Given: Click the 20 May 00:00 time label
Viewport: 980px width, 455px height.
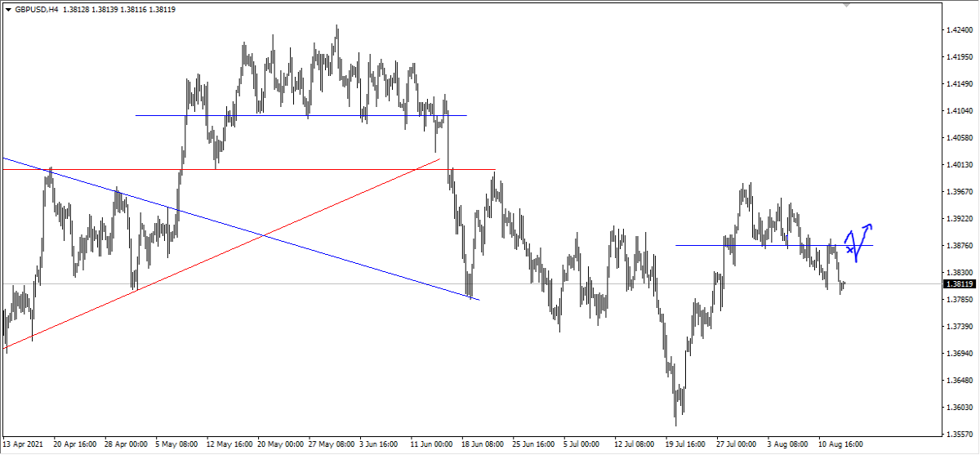Looking at the screenshot, I should (x=279, y=445).
